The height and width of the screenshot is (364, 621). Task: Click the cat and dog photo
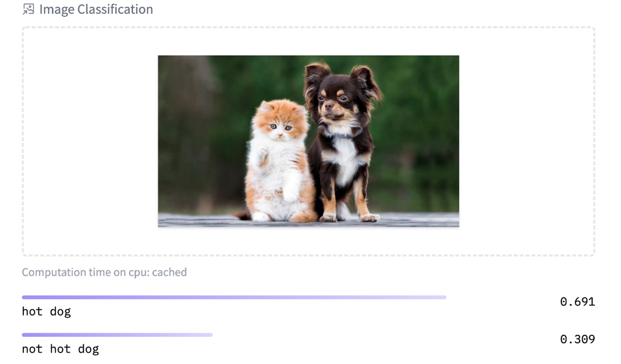click(x=308, y=141)
